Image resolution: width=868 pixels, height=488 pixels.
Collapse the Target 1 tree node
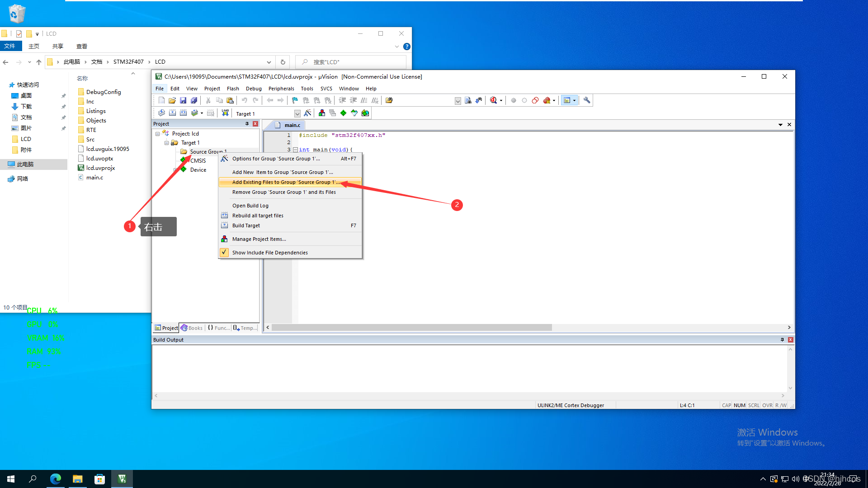(x=166, y=143)
